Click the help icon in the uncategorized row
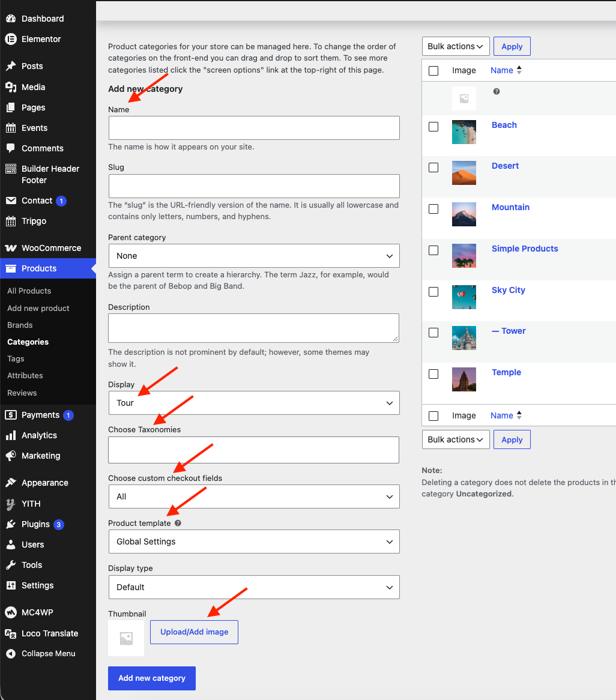Viewport: 616px width, 700px height. pyautogui.click(x=497, y=91)
